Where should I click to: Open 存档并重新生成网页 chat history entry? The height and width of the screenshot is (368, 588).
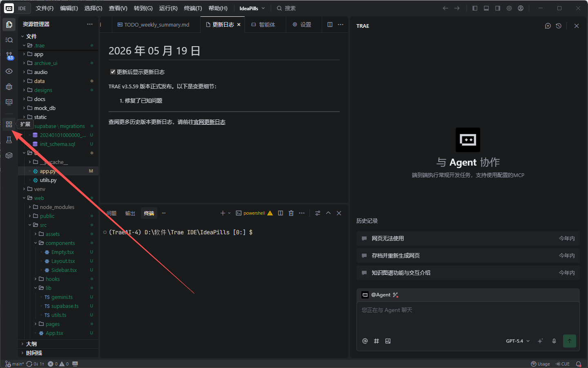[468, 256]
